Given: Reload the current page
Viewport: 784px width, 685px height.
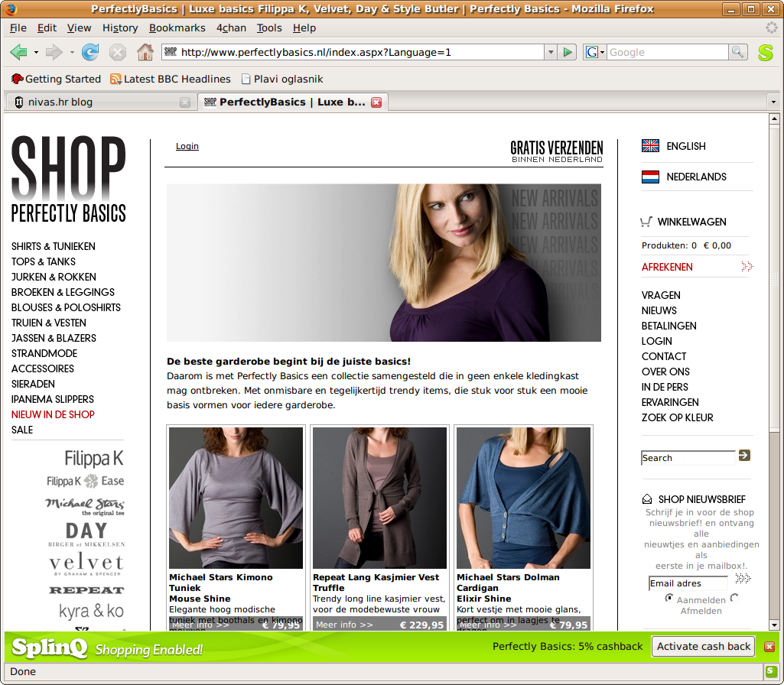Looking at the screenshot, I should 90,52.
